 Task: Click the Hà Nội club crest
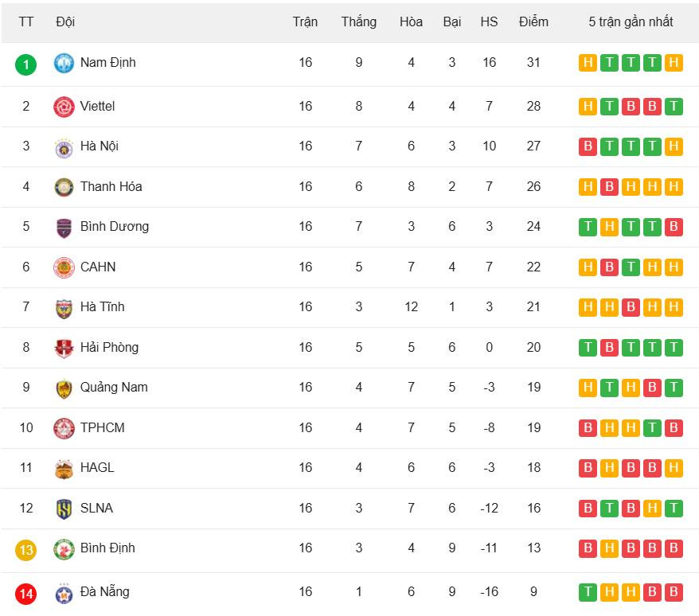64,147
